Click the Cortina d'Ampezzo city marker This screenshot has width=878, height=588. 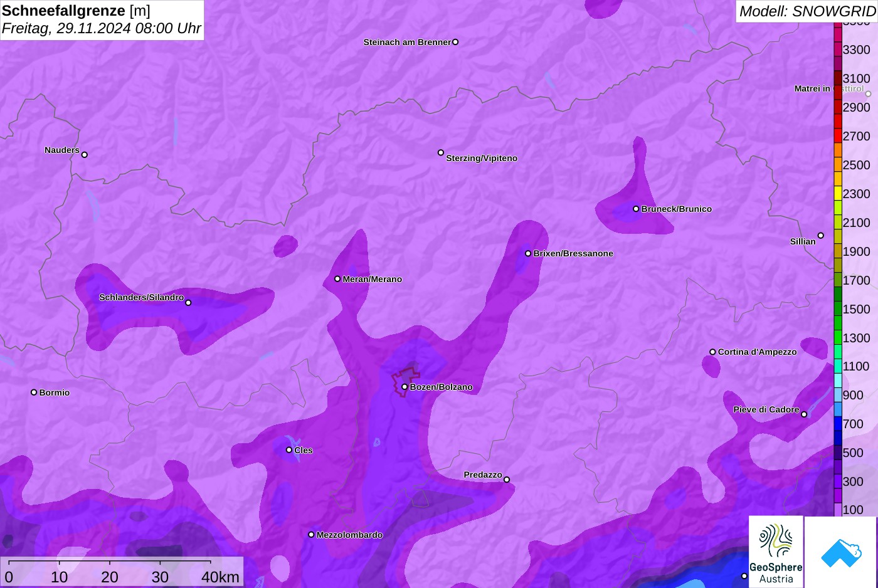[712, 352]
